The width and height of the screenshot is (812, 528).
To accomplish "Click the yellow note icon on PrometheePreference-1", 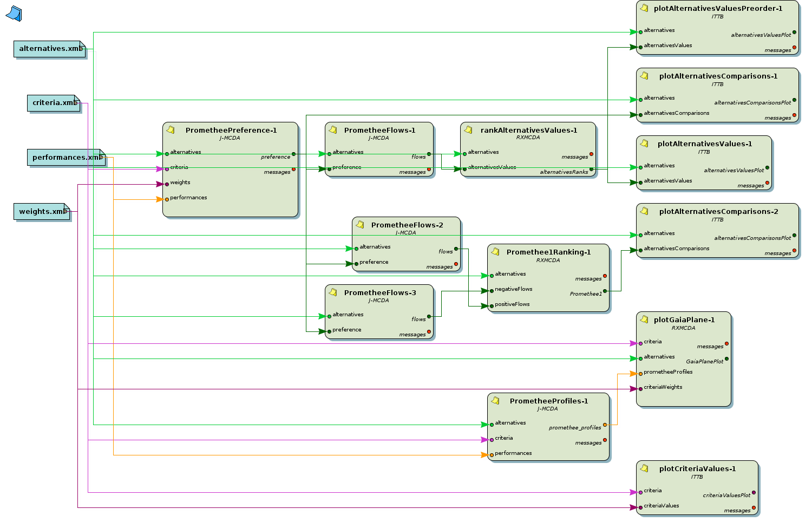I will tap(171, 130).
